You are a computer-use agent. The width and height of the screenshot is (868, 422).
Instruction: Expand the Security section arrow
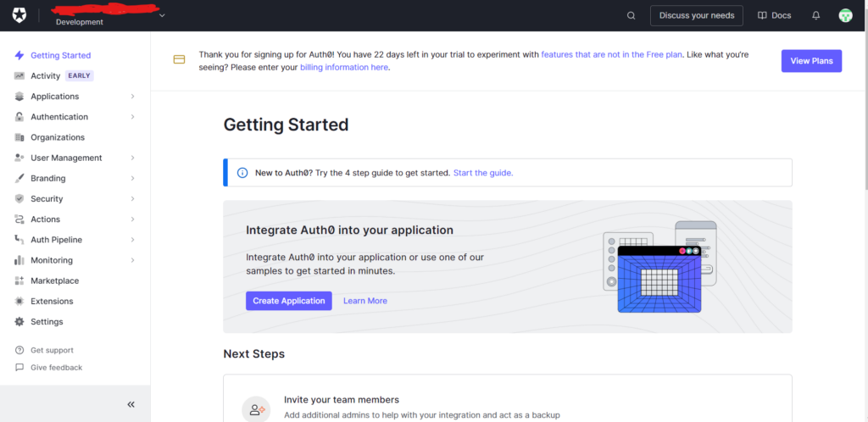133,199
